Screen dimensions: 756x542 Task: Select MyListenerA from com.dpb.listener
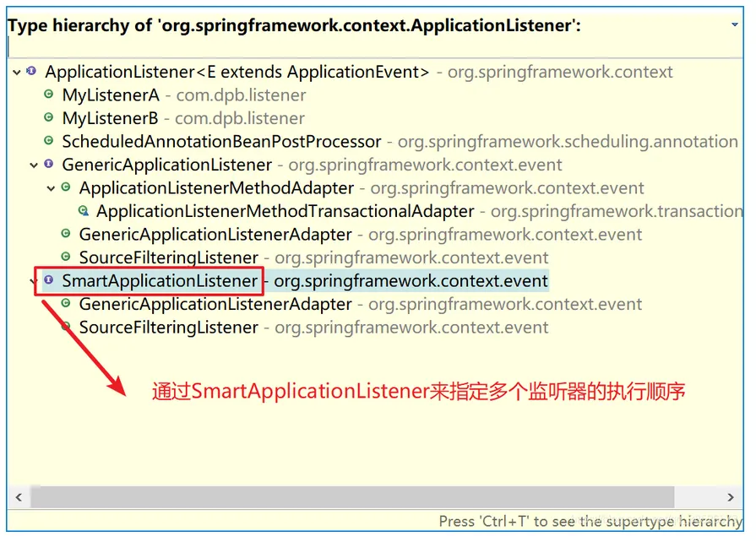click(x=111, y=95)
